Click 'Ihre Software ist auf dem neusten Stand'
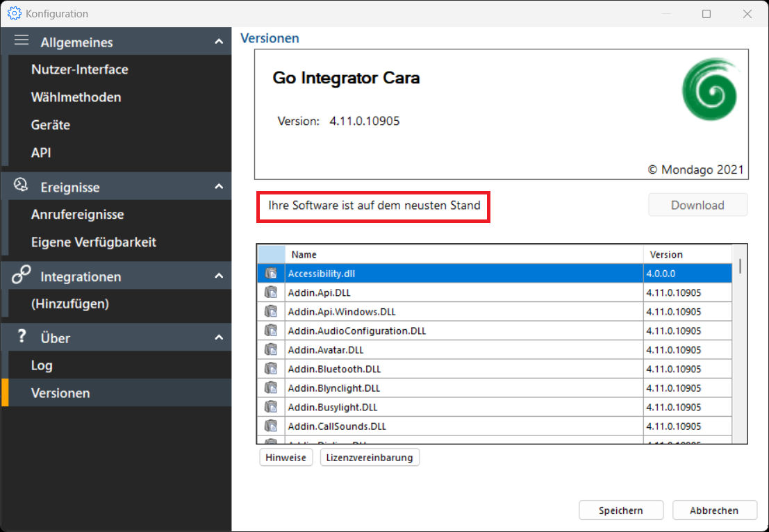Image resolution: width=769 pixels, height=532 pixels. coord(374,206)
